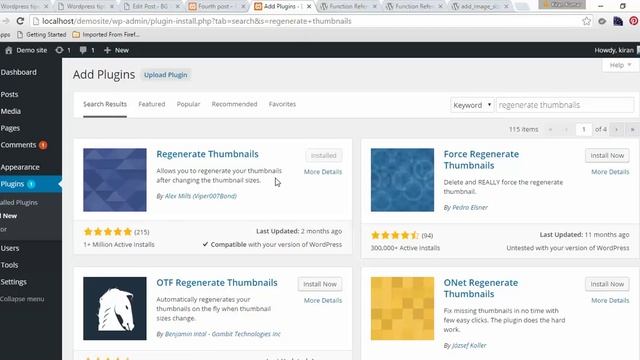The height and width of the screenshot is (360, 640).
Task: Open author Alex Mills (Viper007Bond) link
Action: pyautogui.click(x=200, y=196)
